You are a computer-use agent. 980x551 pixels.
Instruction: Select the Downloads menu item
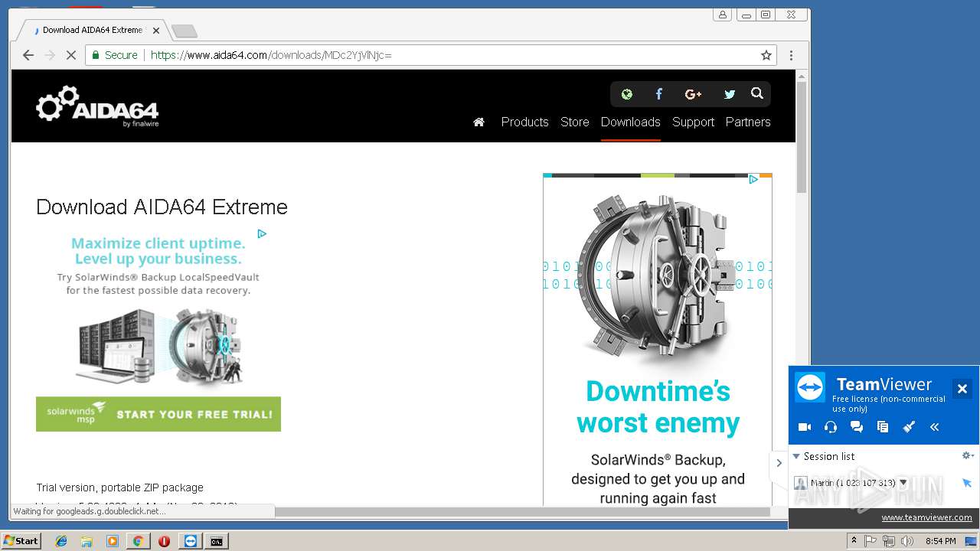[x=630, y=122]
